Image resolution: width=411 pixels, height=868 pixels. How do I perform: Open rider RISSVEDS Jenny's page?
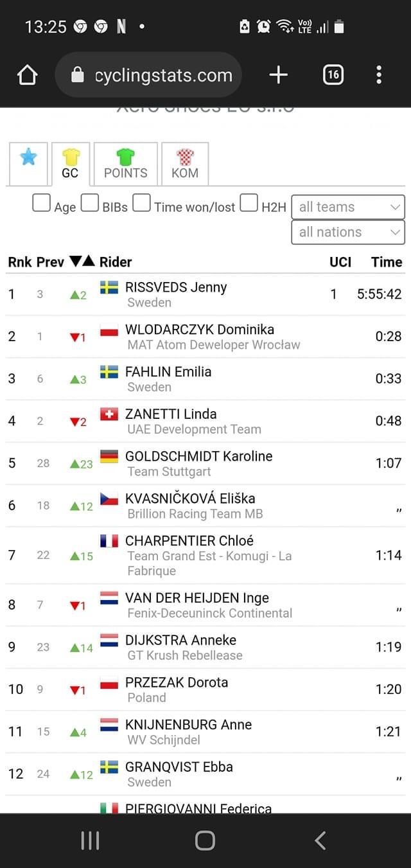(x=176, y=287)
